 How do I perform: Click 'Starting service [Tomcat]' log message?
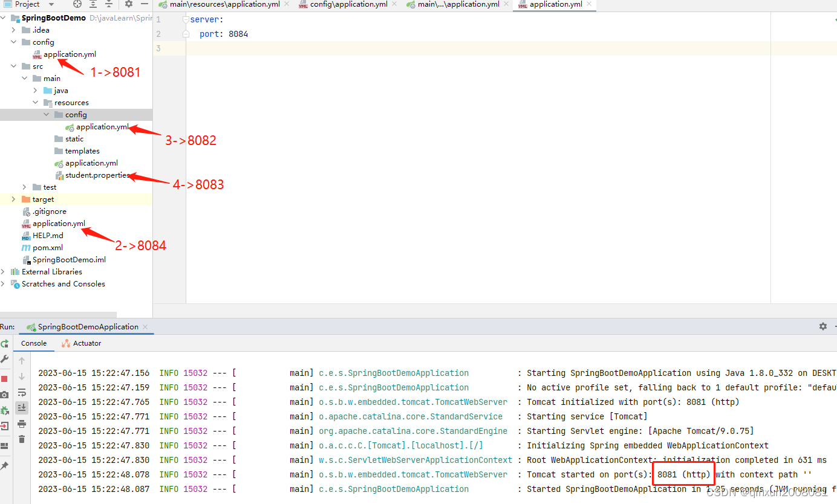click(587, 416)
